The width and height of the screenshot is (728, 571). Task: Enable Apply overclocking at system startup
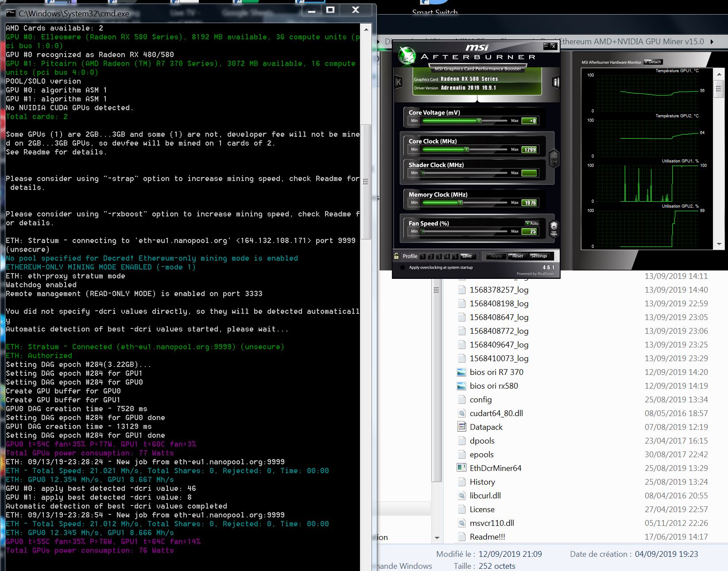[403, 267]
